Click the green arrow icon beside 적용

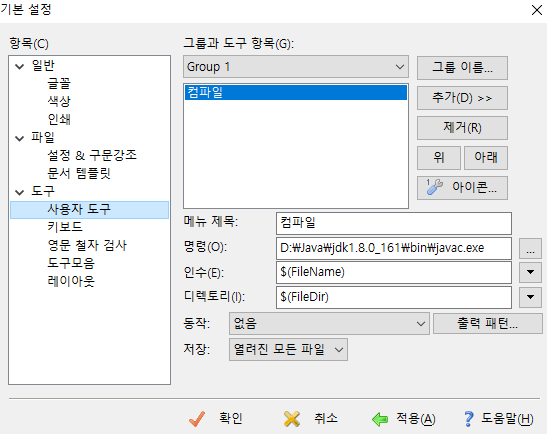(x=380, y=419)
